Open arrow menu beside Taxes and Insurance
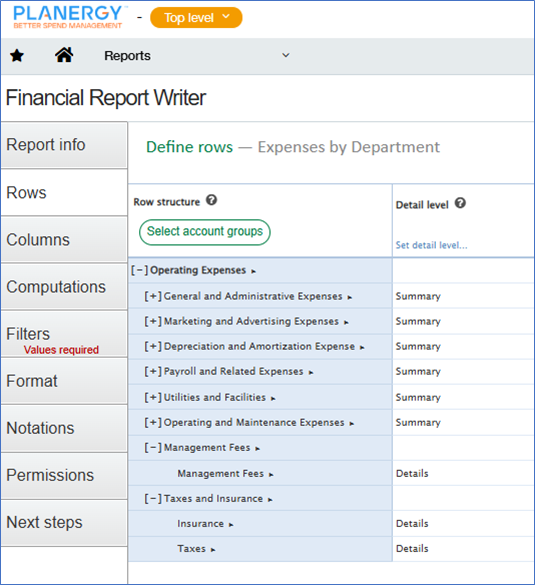The height and width of the screenshot is (585, 535). pyautogui.click(x=270, y=500)
